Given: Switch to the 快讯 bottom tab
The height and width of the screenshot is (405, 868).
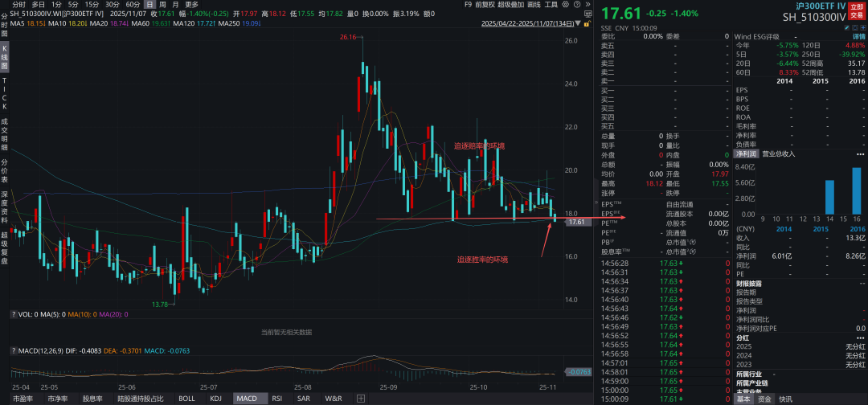Looking at the screenshot, I should pos(785,399).
